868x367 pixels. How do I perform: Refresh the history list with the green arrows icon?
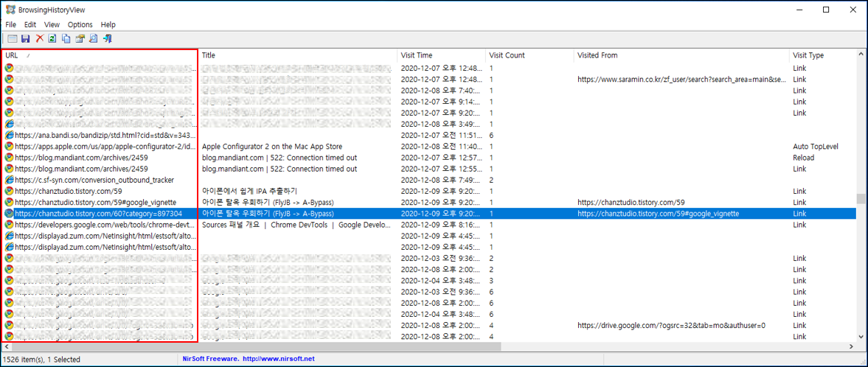pos(52,39)
